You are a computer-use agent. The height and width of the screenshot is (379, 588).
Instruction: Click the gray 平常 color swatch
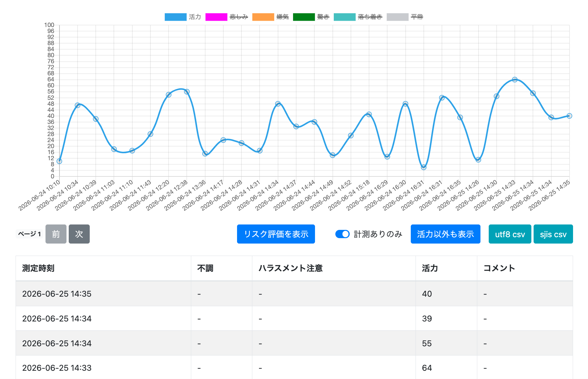click(397, 17)
